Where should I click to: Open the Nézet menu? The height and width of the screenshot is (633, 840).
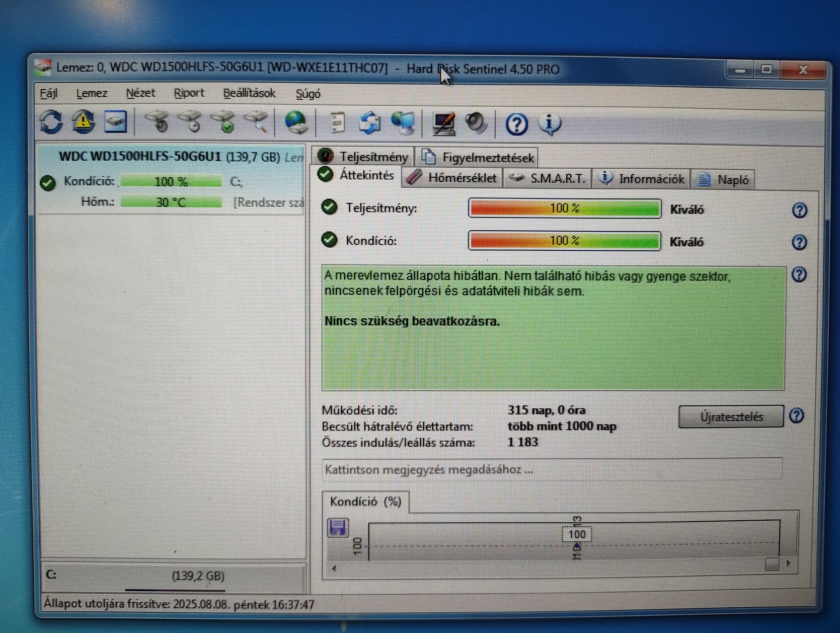(x=140, y=93)
